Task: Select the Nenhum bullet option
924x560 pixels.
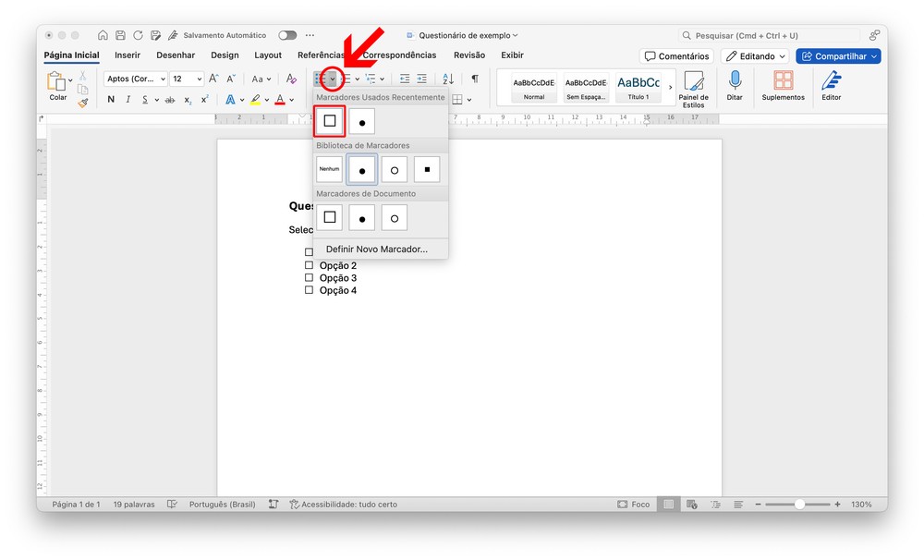Action: [x=329, y=169]
